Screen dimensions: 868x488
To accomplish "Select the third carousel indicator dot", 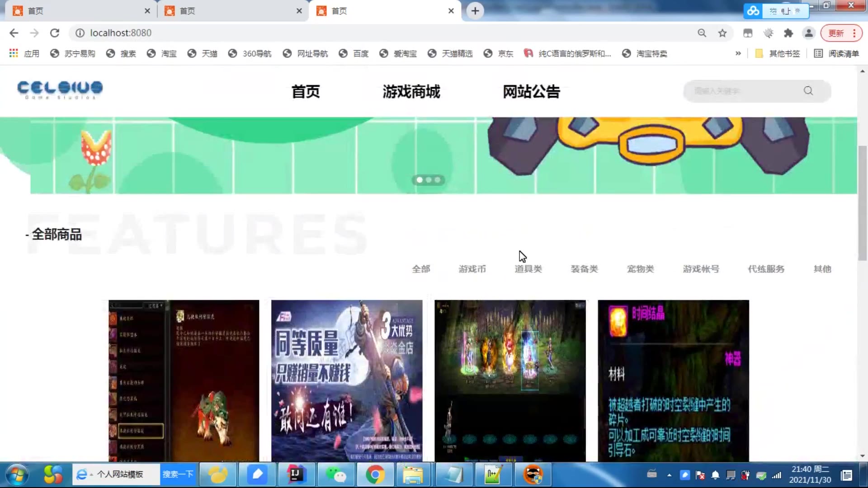I will coord(437,180).
